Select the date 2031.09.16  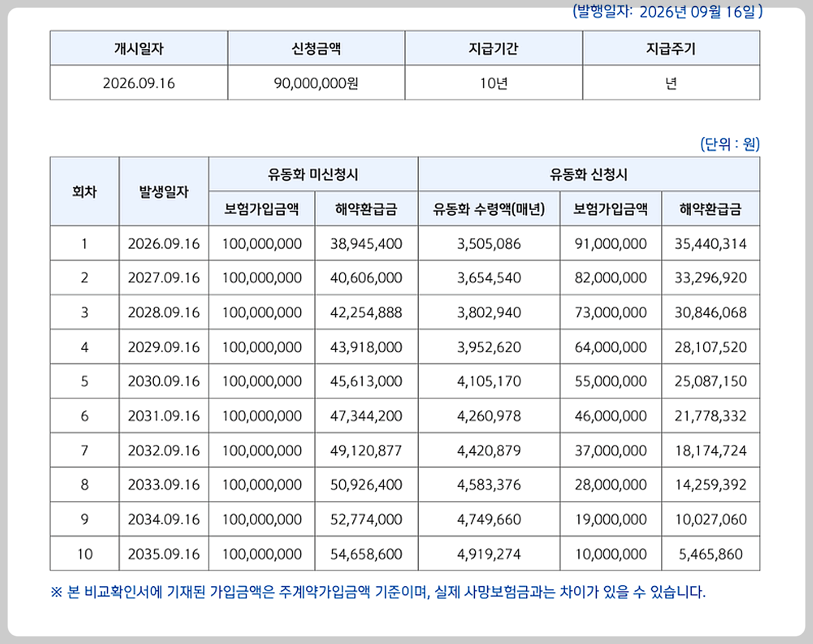(x=164, y=416)
